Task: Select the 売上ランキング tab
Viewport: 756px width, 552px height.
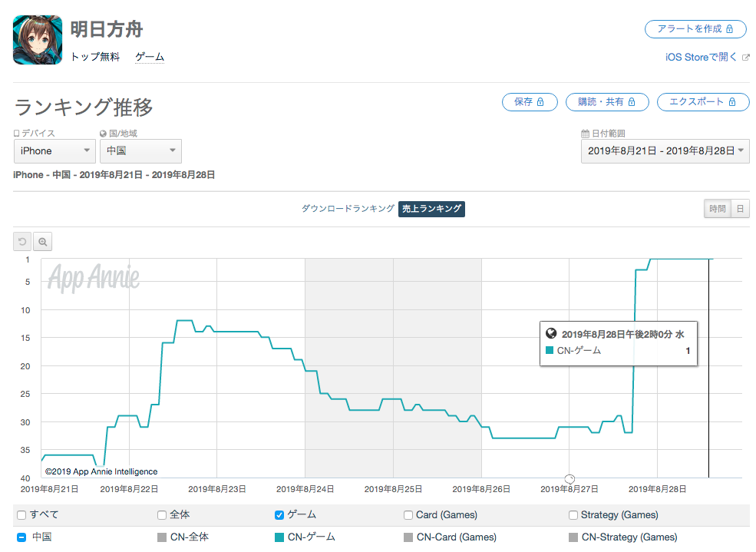Action: 431,209
